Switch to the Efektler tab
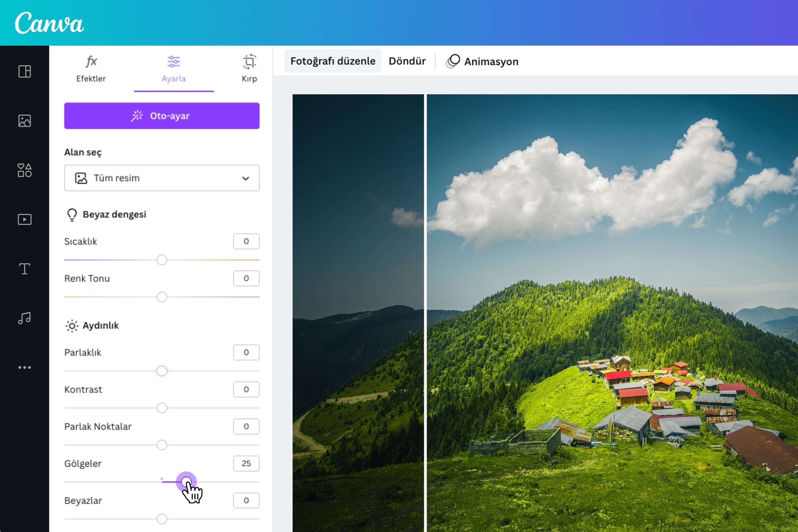This screenshot has width=798, height=532. coord(91,69)
